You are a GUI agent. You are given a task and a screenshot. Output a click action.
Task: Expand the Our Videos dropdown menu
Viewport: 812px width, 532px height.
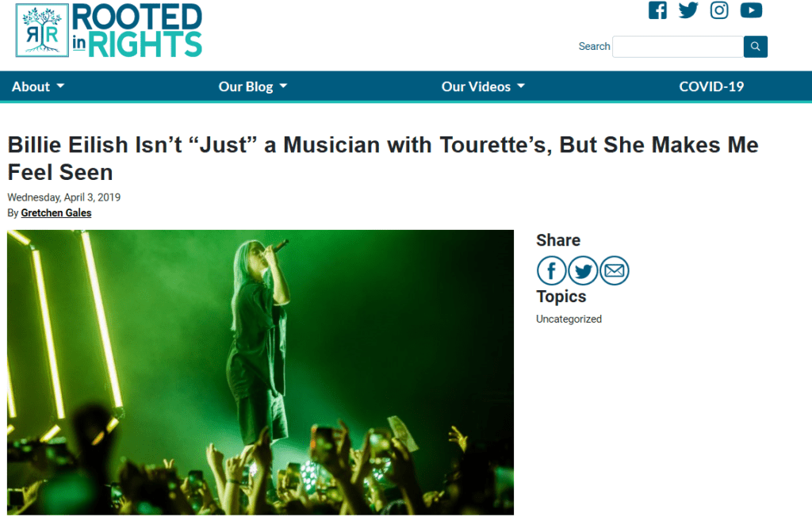pos(483,86)
